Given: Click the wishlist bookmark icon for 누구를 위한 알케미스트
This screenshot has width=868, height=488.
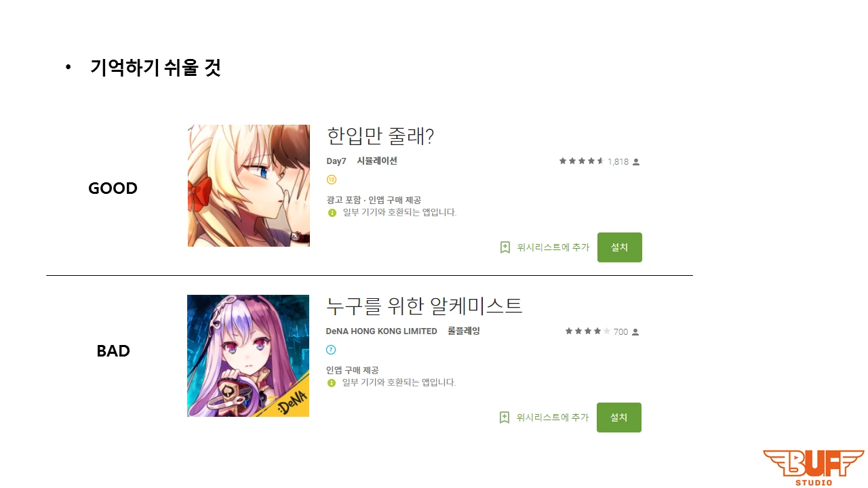Looking at the screenshot, I should 505,418.
